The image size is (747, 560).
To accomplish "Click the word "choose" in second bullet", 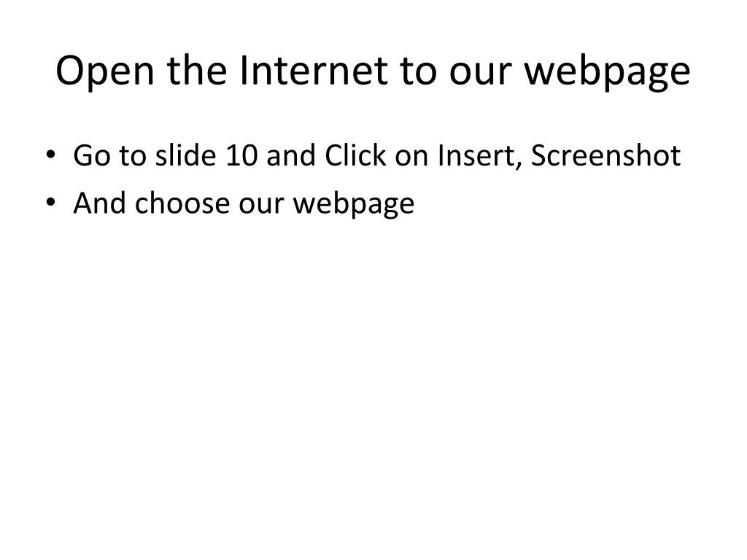I will [182, 203].
